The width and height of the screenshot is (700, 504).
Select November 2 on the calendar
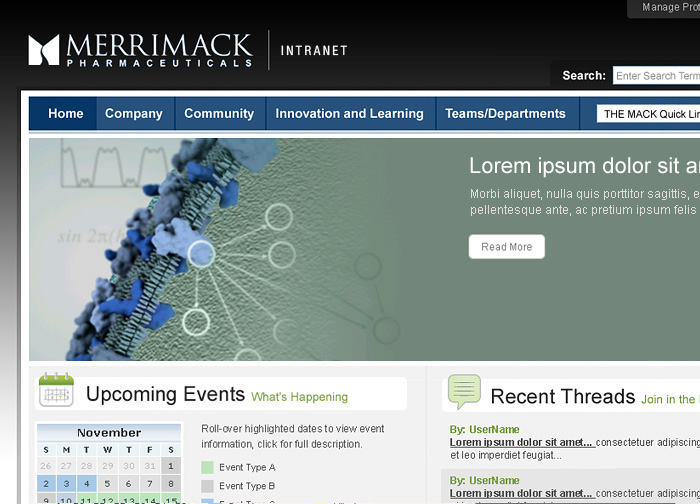coord(46,483)
